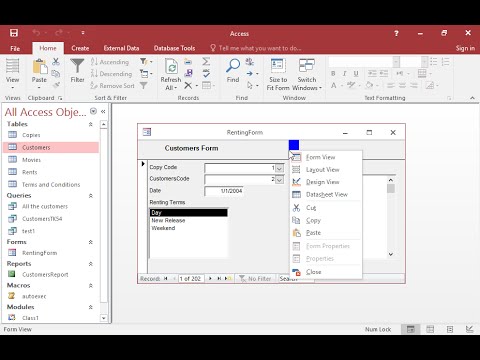
Task: Select Weekend in Renting Terms list
Action: tap(189, 228)
